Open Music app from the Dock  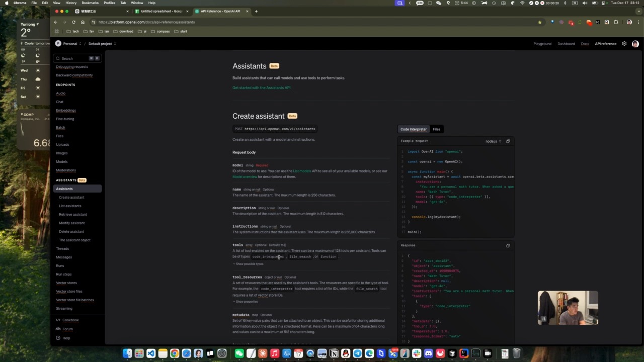point(275,353)
